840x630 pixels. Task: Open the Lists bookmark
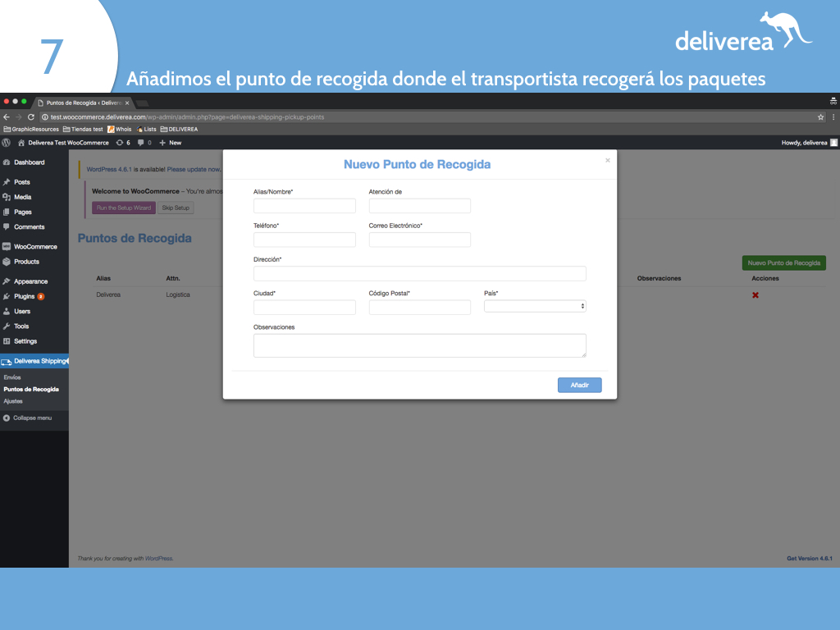click(x=146, y=129)
